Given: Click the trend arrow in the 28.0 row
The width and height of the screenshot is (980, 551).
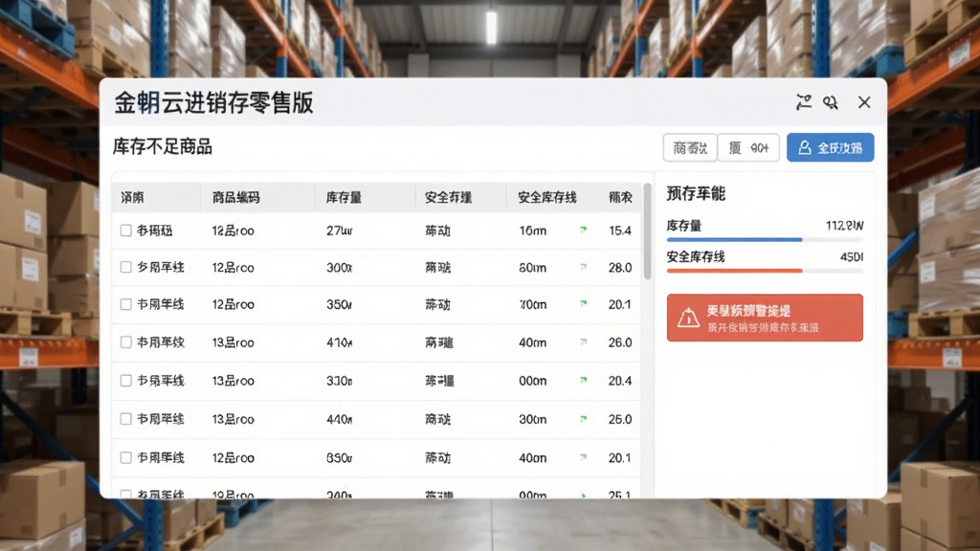Looking at the screenshot, I should (x=583, y=267).
